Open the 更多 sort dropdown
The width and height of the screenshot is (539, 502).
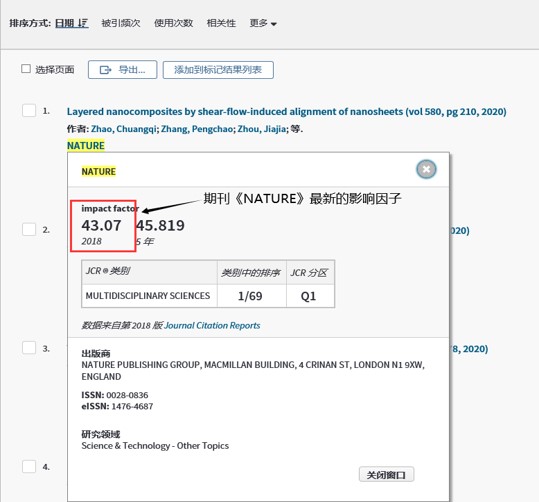click(263, 23)
